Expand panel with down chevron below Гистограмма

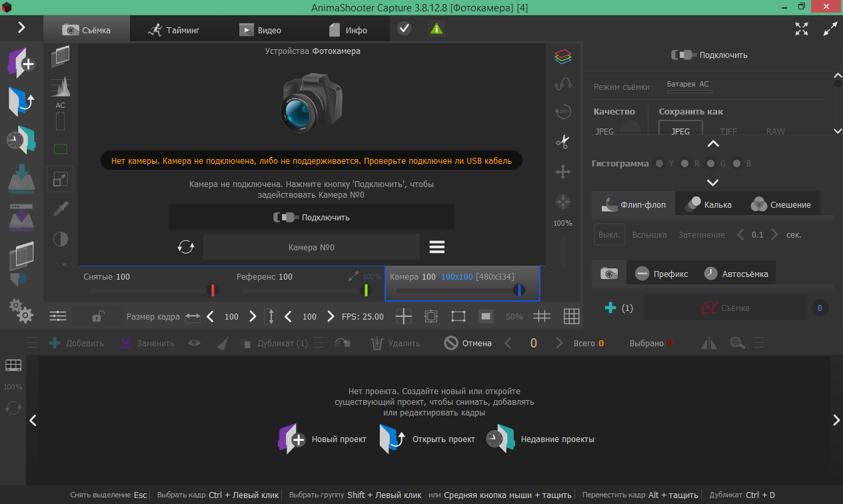point(712,182)
